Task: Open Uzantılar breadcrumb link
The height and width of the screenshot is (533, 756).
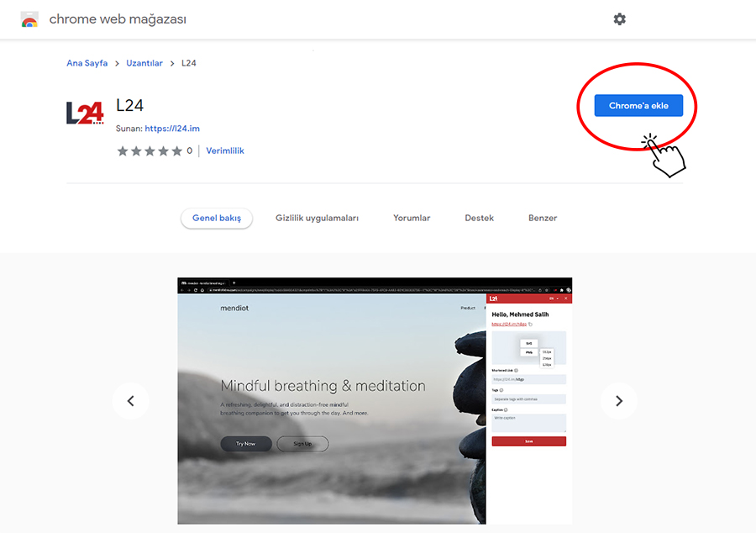Action: pyautogui.click(x=144, y=63)
